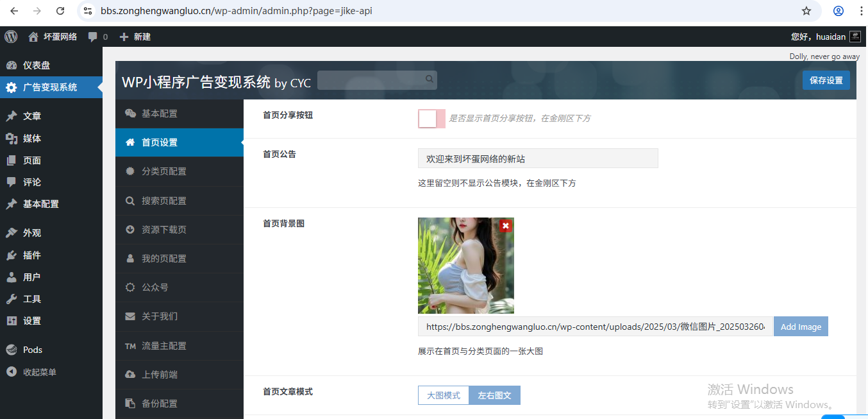Click the search magnifier icon in plugin header
This screenshot has width=868, height=419.
(430, 79)
